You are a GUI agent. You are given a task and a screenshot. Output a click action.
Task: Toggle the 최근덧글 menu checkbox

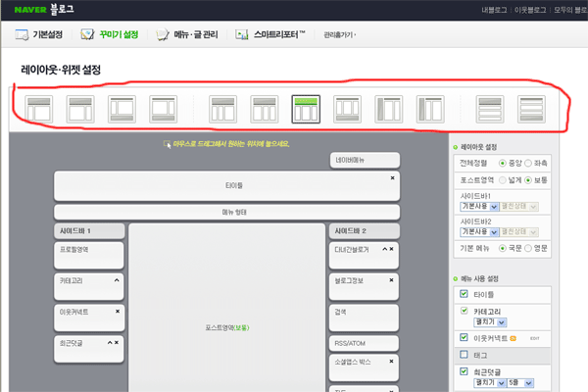[464, 371]
